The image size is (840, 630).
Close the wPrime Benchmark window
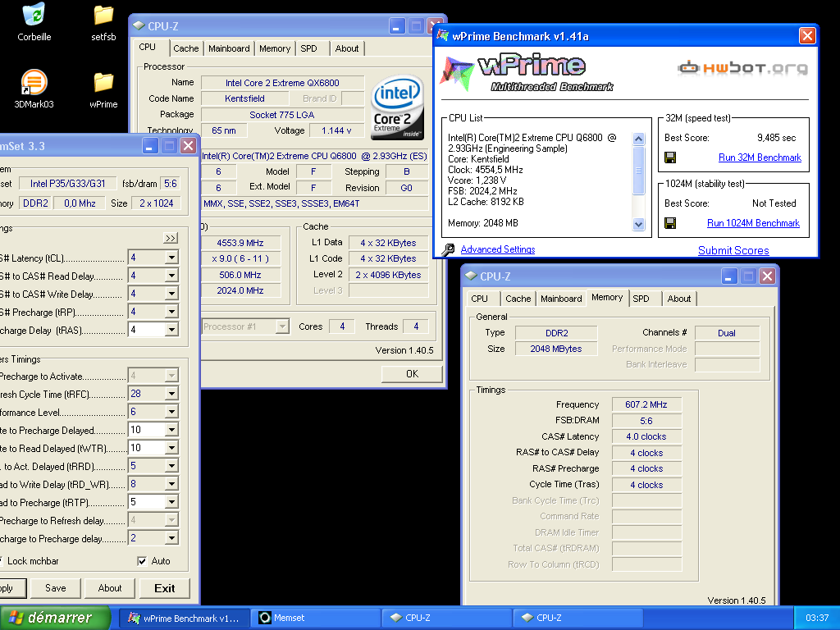tap(807, 36)
